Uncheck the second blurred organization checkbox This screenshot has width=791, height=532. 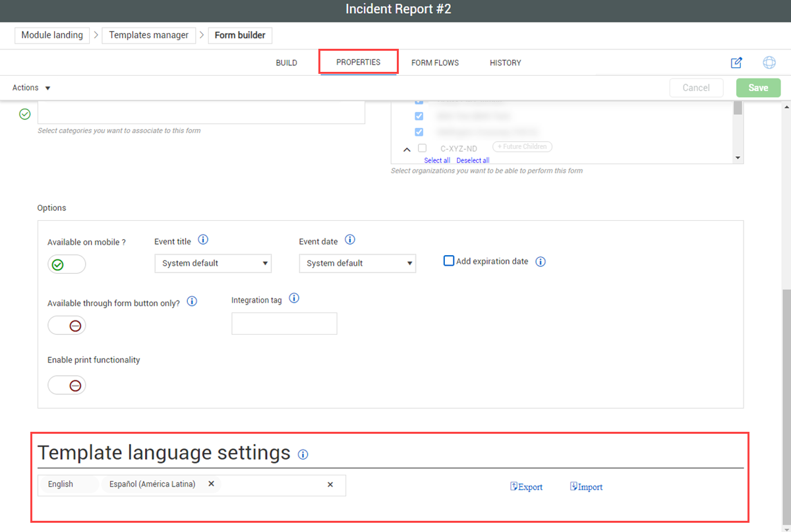coord(419,116)
